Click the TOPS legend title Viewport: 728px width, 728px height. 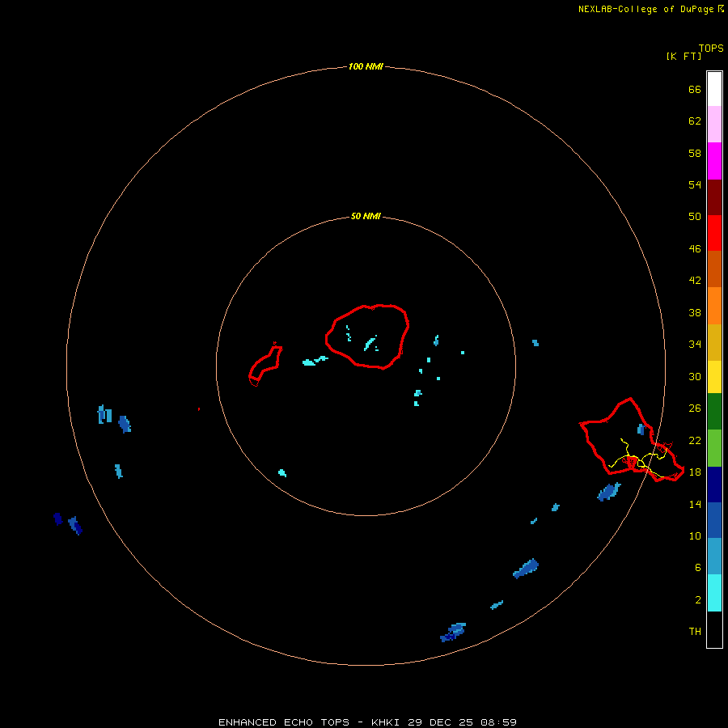pyautogui.click(x=711, y=49)
